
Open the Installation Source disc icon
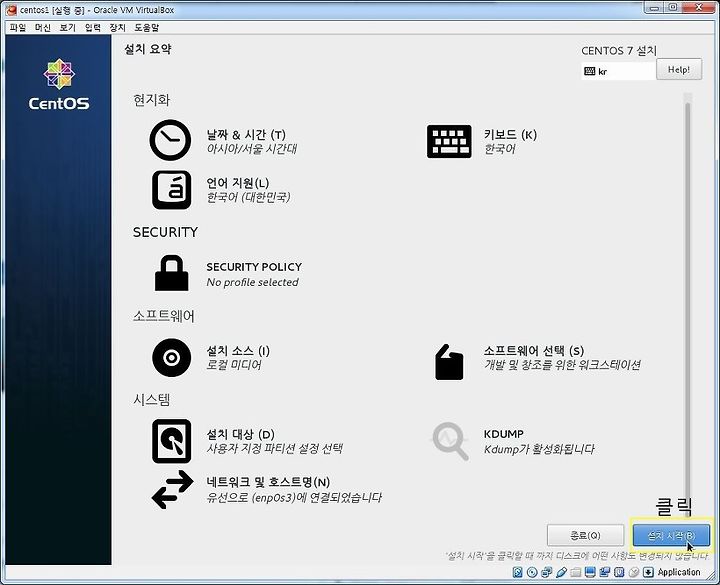[x=171, y=357]
